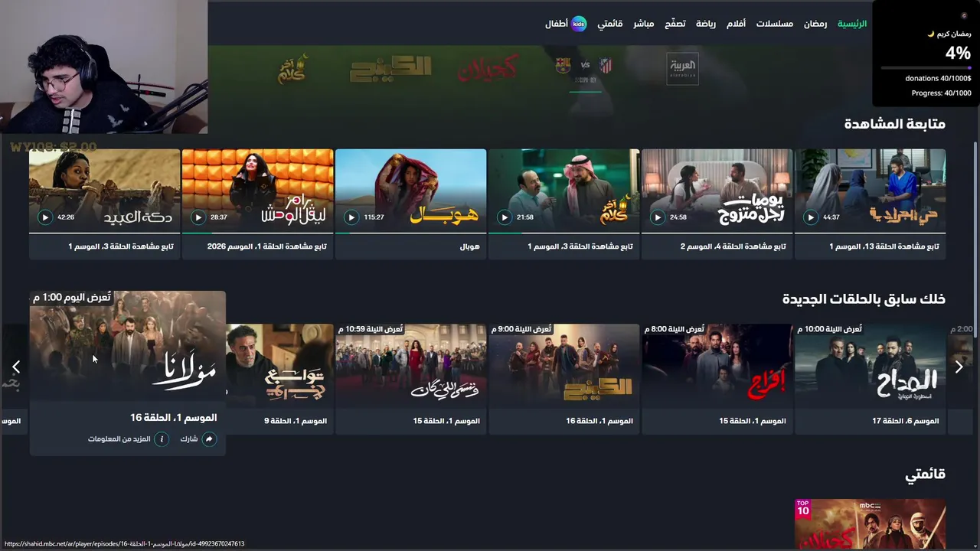Open the مسلسلات series tab
980x551 pixels.
775,24
